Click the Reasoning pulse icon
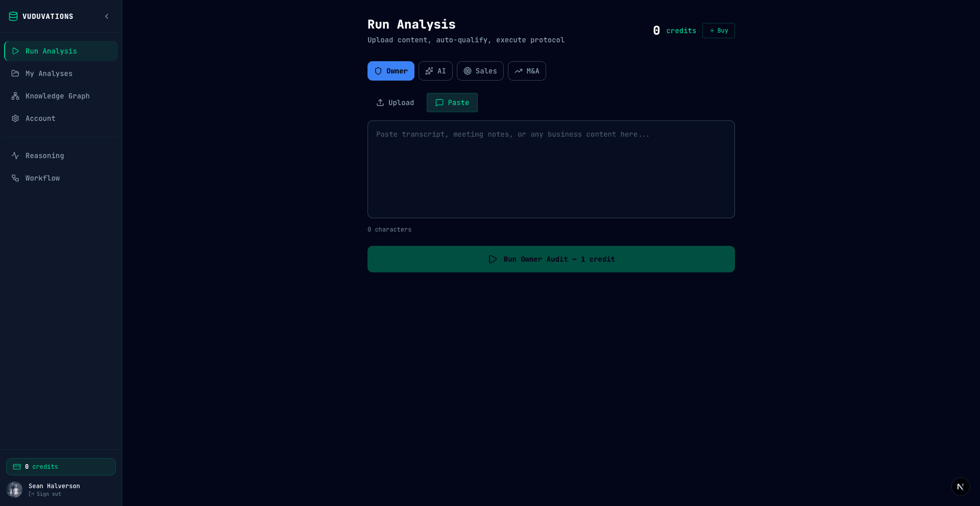This screenshot has height=506, width=980. [x=15, y=156]
